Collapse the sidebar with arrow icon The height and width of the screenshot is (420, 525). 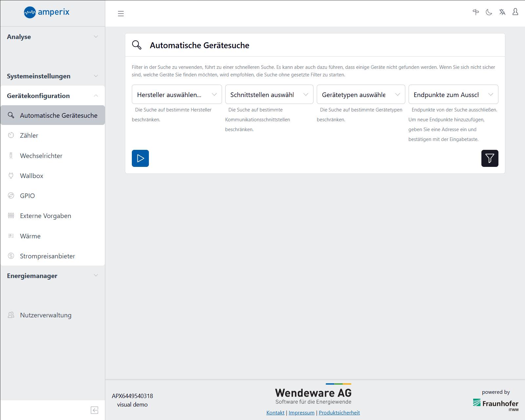click(x=94, y=410)
